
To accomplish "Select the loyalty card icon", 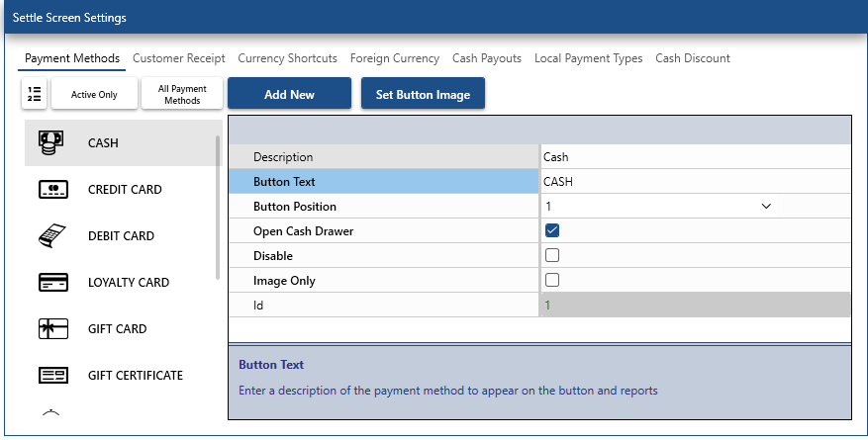I will pos(51,283).
